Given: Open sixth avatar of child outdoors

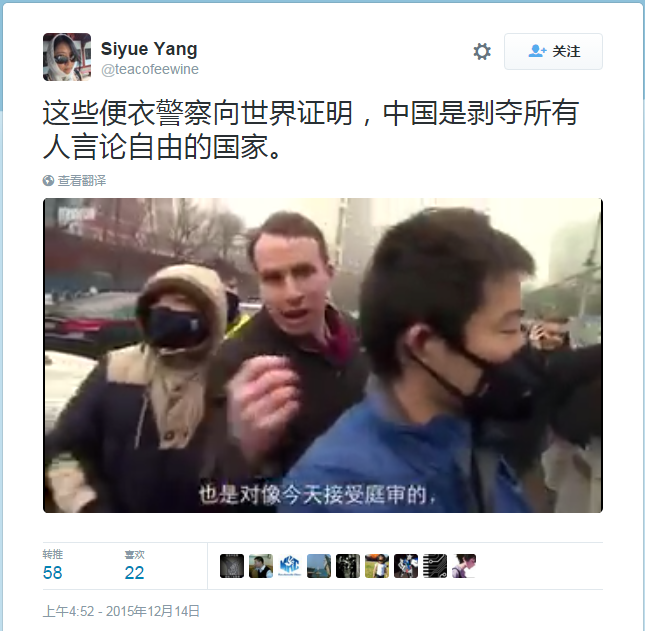Looking at the screenshot, I should 377,566.
